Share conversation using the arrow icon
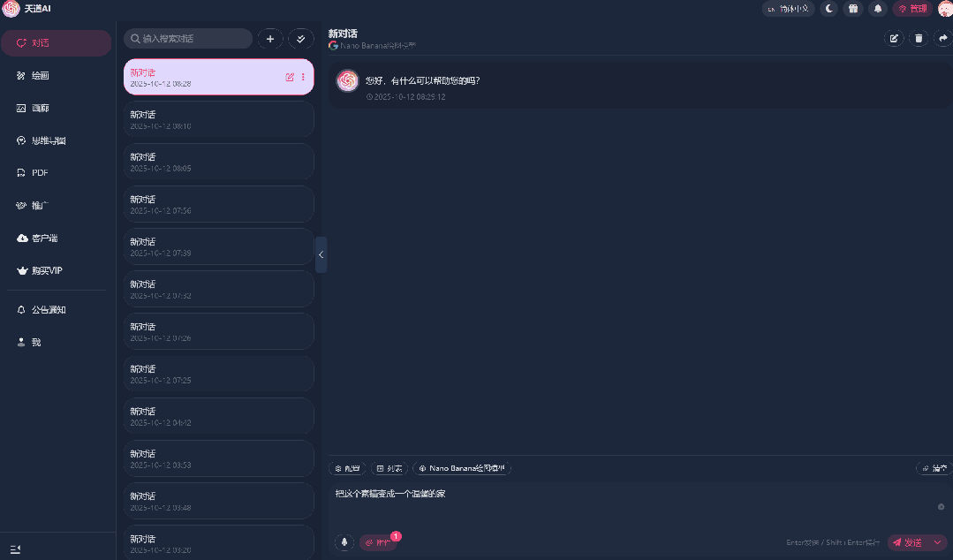 pos(942,38)
